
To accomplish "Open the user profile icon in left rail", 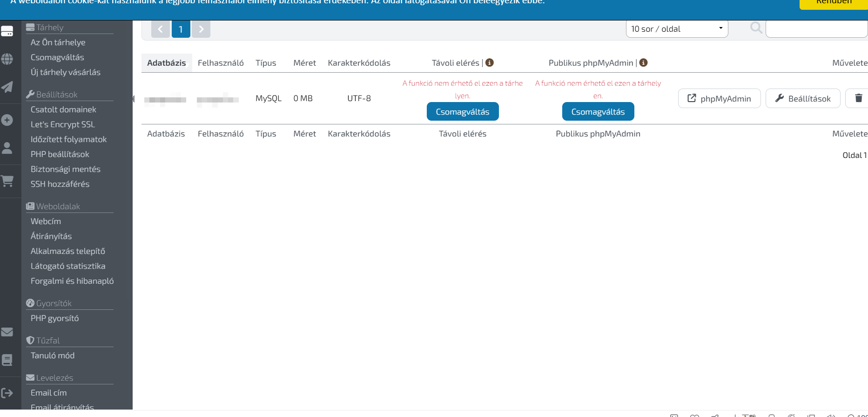I will point(7,148).
